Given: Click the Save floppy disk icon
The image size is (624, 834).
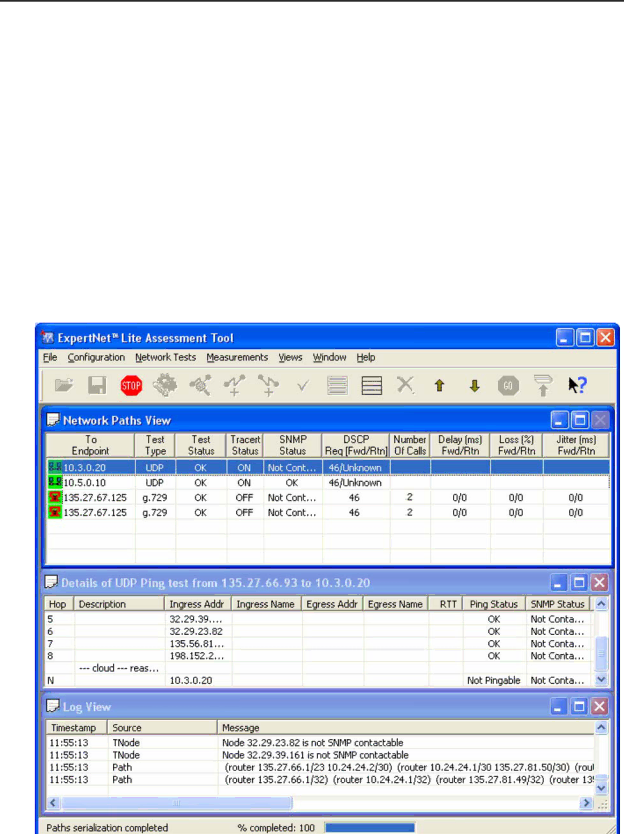Looking at the screenshot, I should [x=97, y=385].
